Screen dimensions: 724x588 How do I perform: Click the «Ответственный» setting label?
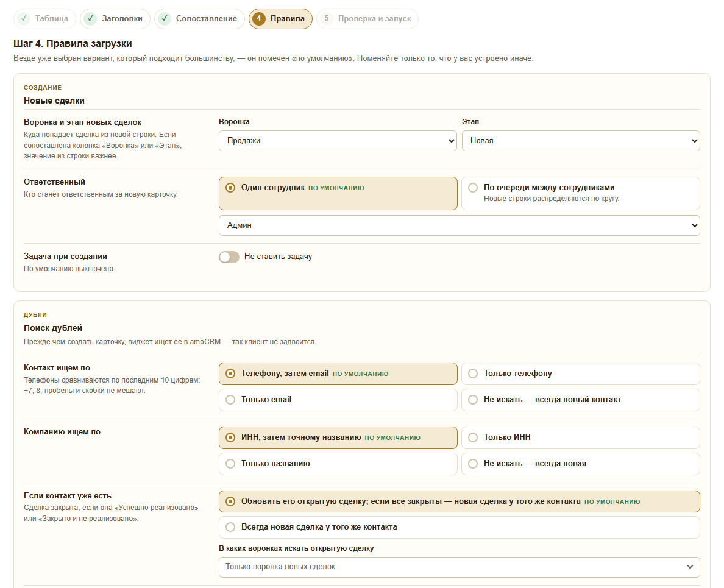[54, 182]
